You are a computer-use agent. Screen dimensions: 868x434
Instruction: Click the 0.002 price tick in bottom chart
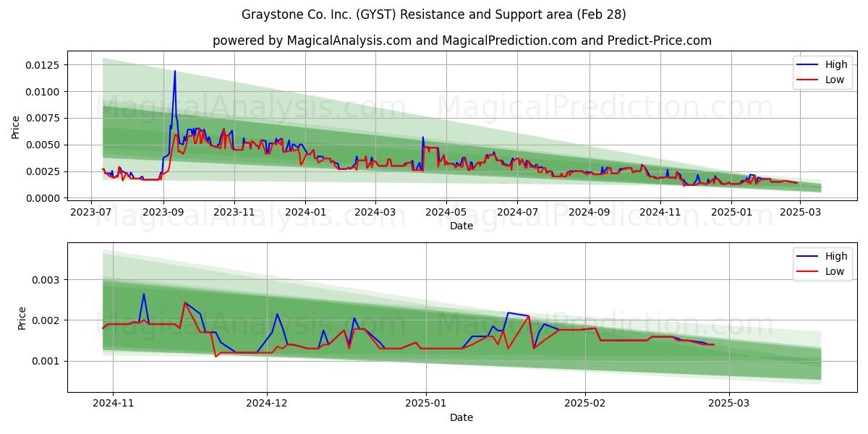47,320
